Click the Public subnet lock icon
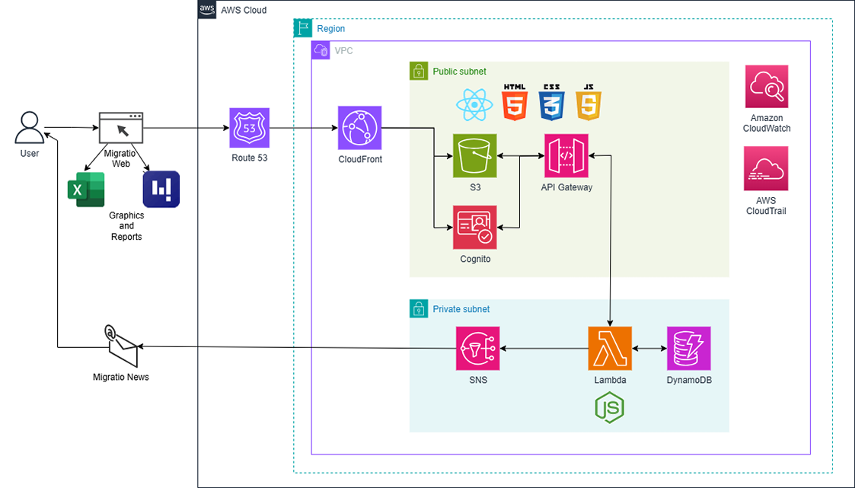Screen dimensions: 868x488 [419, 71]
